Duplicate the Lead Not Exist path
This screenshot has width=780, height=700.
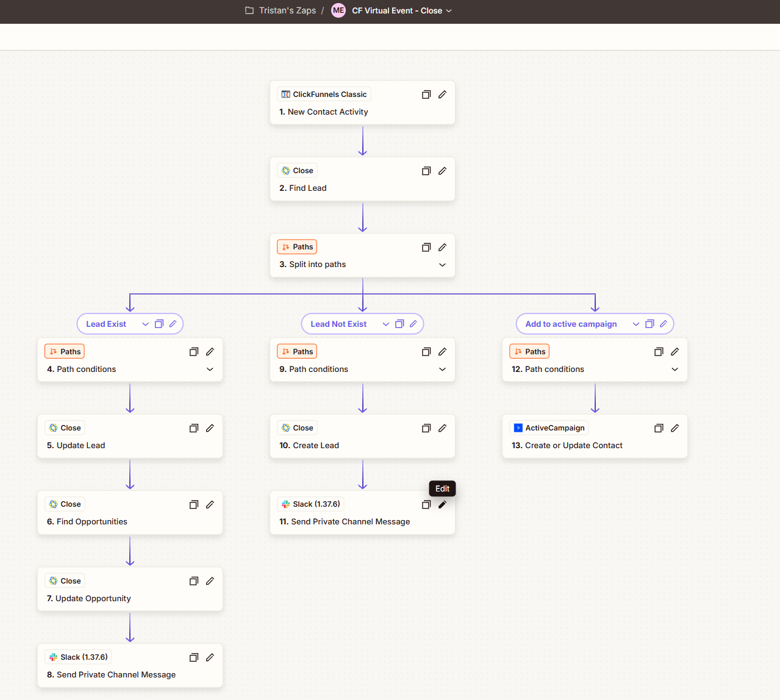[x=399, y=324]
